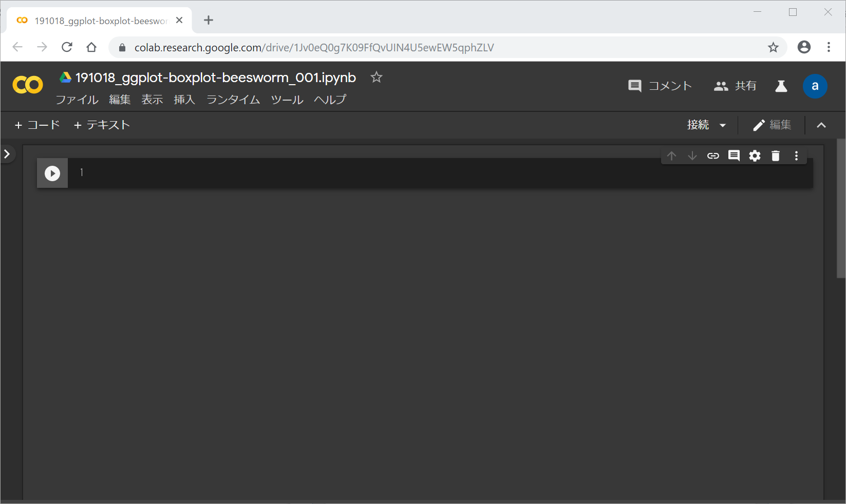Open the ファイル menu
Screen dimensions: 846x504
pos(77,100)
